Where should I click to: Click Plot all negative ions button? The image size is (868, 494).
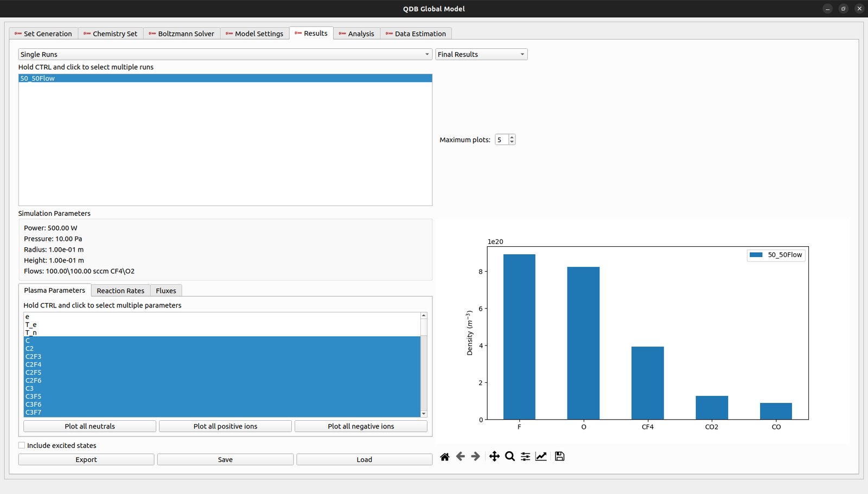click(x=361, y=426)
